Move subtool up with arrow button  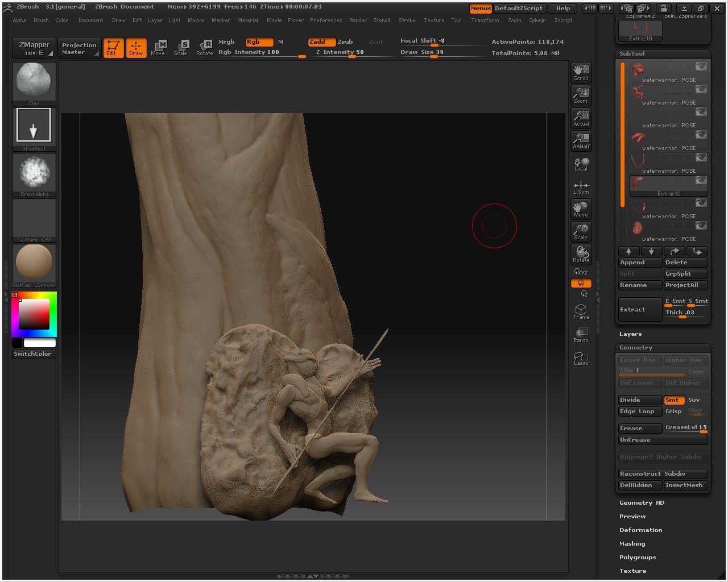coord(628,251)
